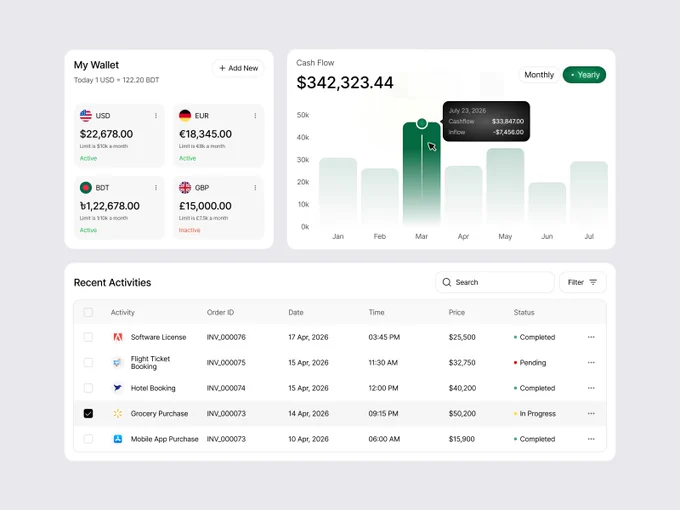Switch cash flow to Monthly view
The image size is (680, 510).
[539, 75]
